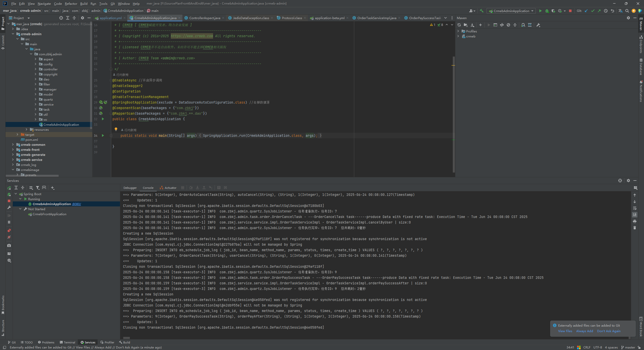Show hidden editor tabs dropdown arrow

pyautogui.click(x=446, y=18)
